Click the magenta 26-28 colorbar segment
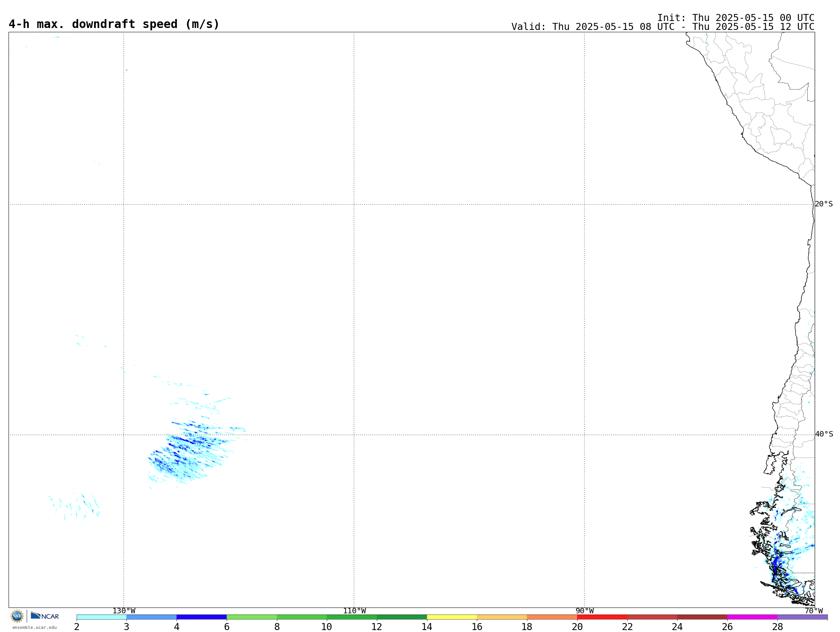This screenshot has height=632, width=840. [x=752, y=617]
